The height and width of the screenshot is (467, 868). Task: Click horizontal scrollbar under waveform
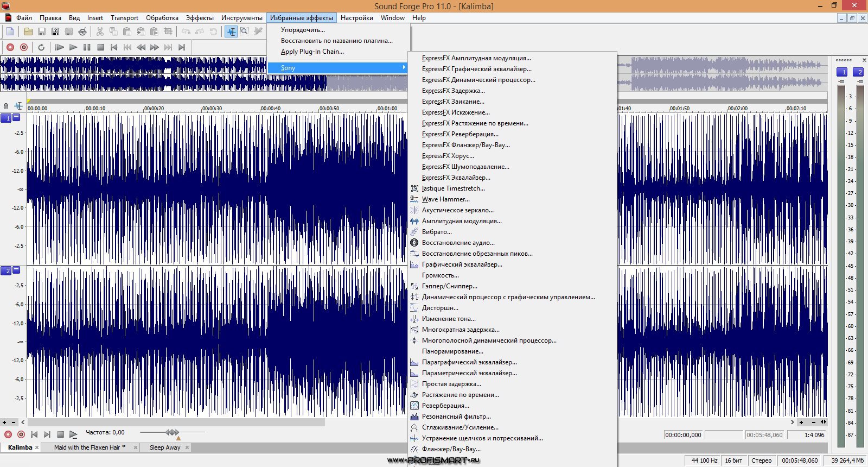[176, 422]
